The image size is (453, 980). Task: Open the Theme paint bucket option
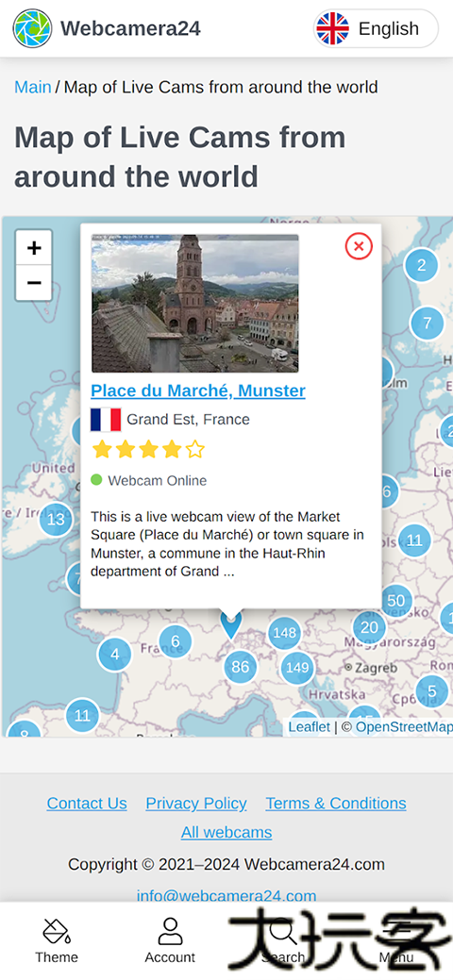click(x=57, y=940)
